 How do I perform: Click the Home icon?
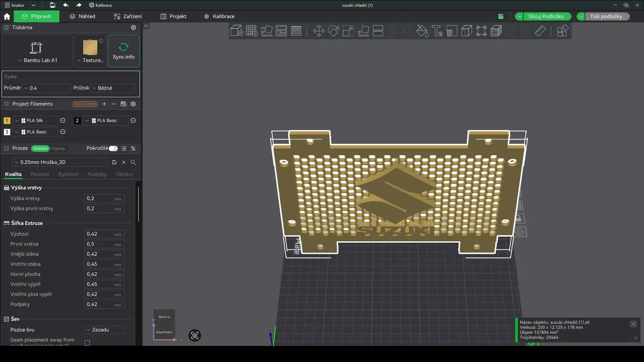(x=7, y=16)
